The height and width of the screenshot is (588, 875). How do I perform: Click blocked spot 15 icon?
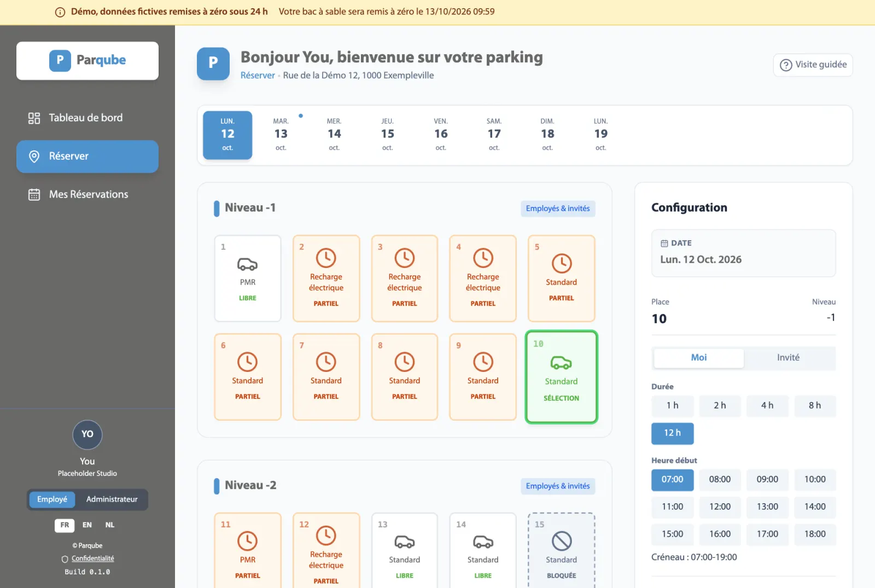coord(562,541)
